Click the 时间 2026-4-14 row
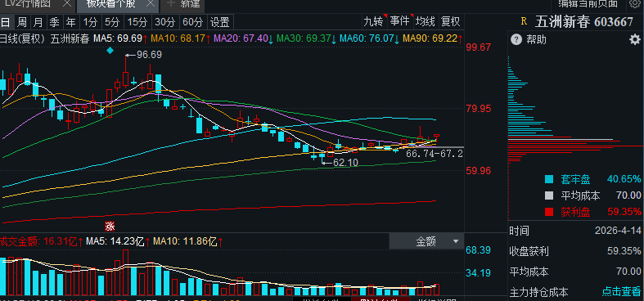This screenshot has height=301, width=644. pyautogui.click(x=575, y=231)
